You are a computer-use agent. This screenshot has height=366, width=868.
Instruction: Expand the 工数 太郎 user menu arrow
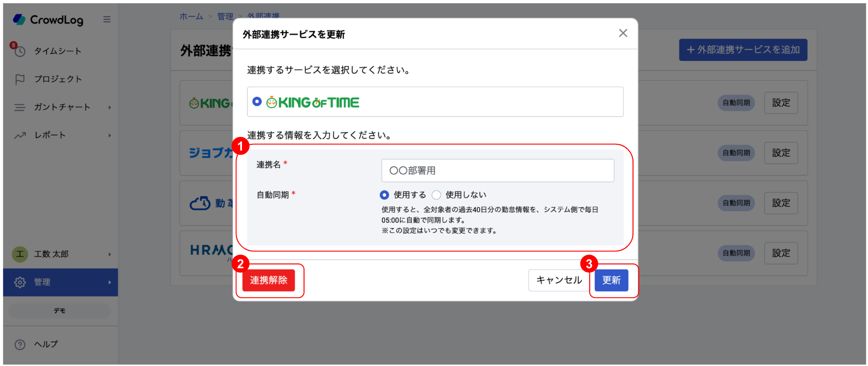(110, 254)
